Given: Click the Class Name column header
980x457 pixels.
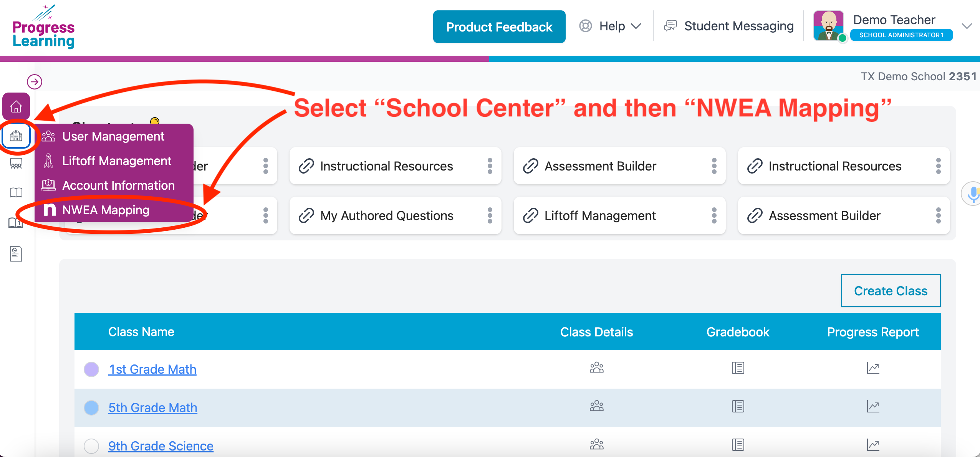Looking at the screenshot, I should click(x=141, y=332).
